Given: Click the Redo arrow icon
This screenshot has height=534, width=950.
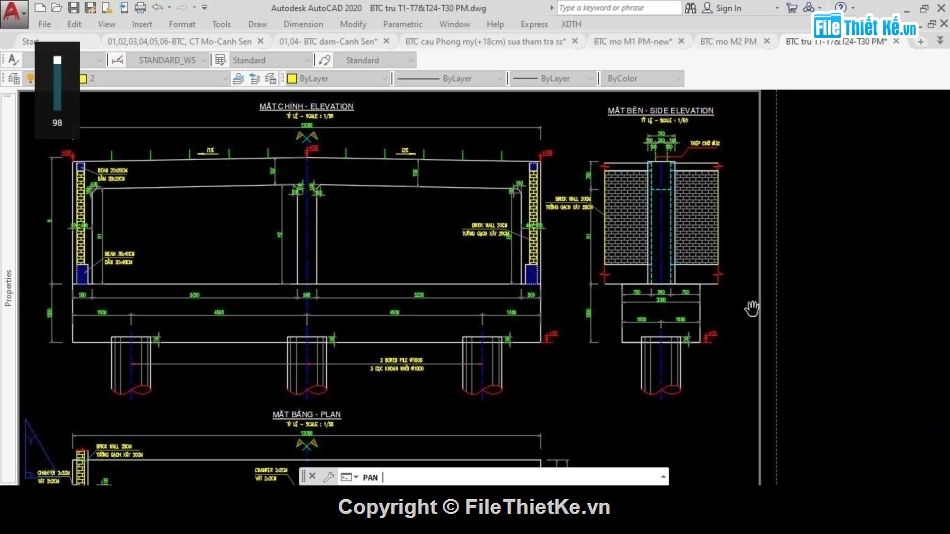Looking at the screenshot, I should click(x=182, y=8).
